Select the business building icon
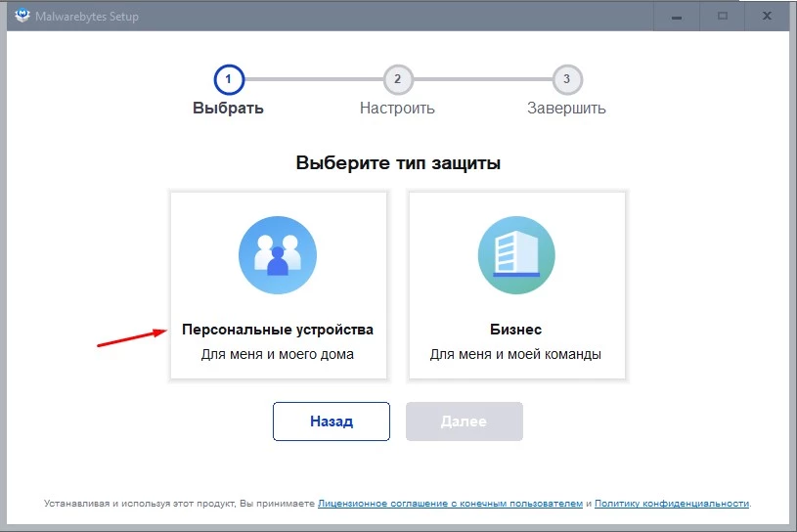Viewport: 797px width, 532px height. (x=515, y=255)
